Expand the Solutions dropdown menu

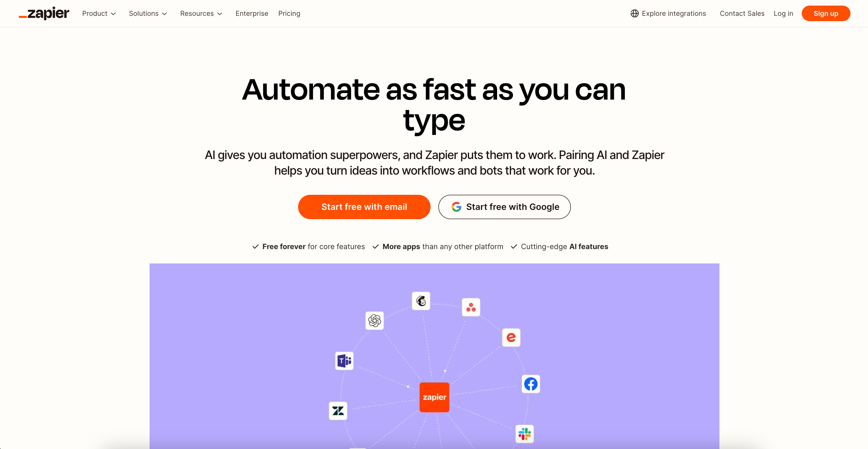tap(147, 13)
